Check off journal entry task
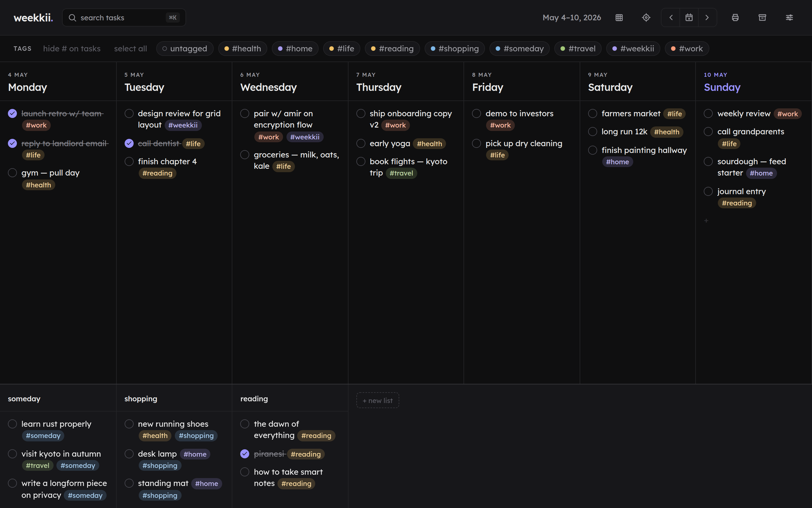 pos(708,192)
